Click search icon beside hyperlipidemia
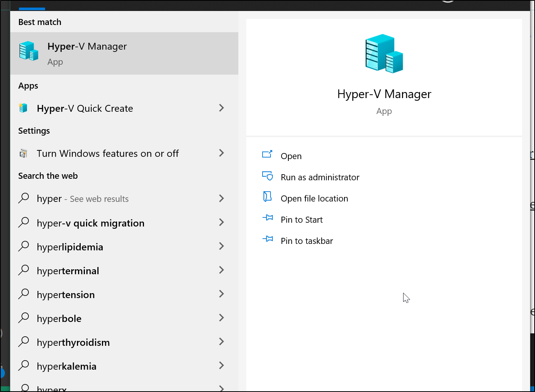 (x=23, y=246)
